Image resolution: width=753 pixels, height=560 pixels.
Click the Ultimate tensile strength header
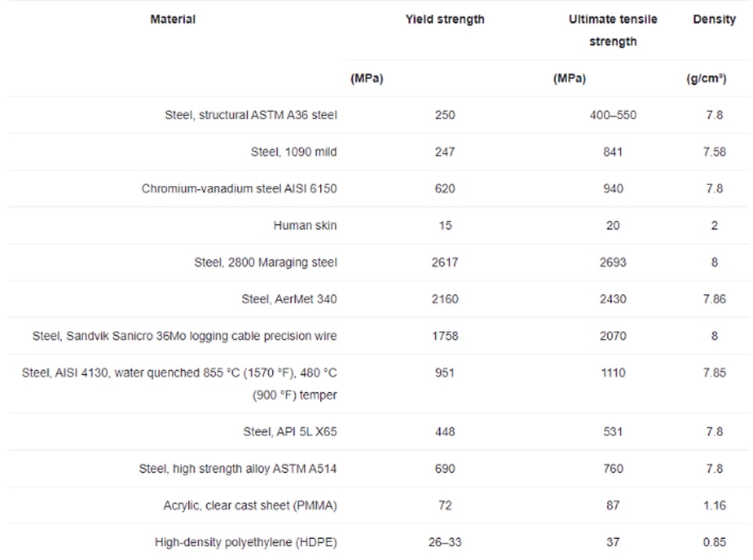point(613,31)
